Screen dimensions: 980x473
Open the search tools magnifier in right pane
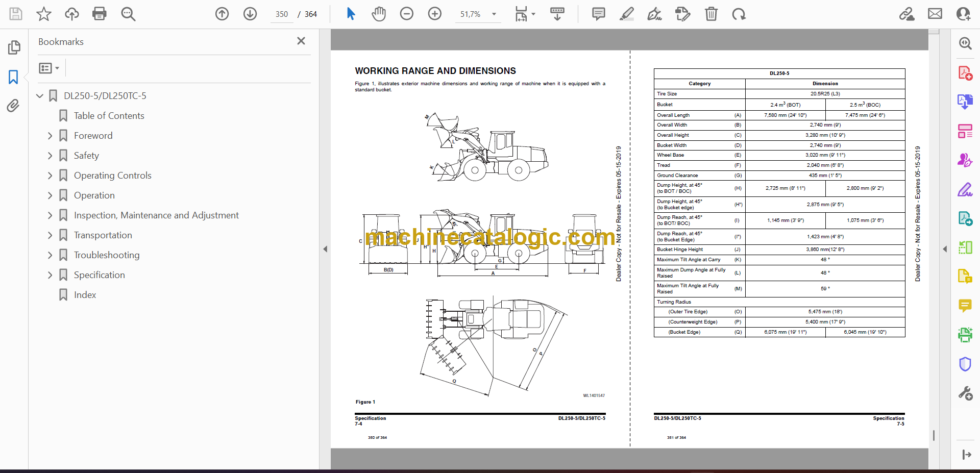(x=965, y=43)
